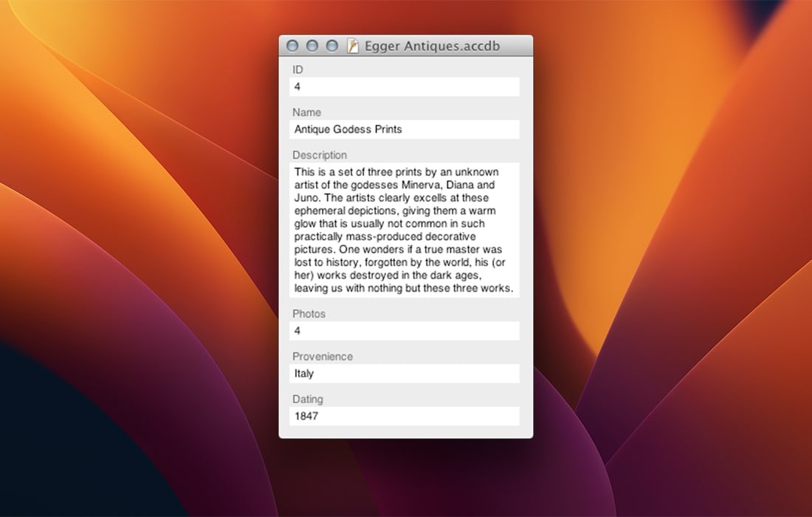Minimize the Egger Antiques window

point(312,45)
